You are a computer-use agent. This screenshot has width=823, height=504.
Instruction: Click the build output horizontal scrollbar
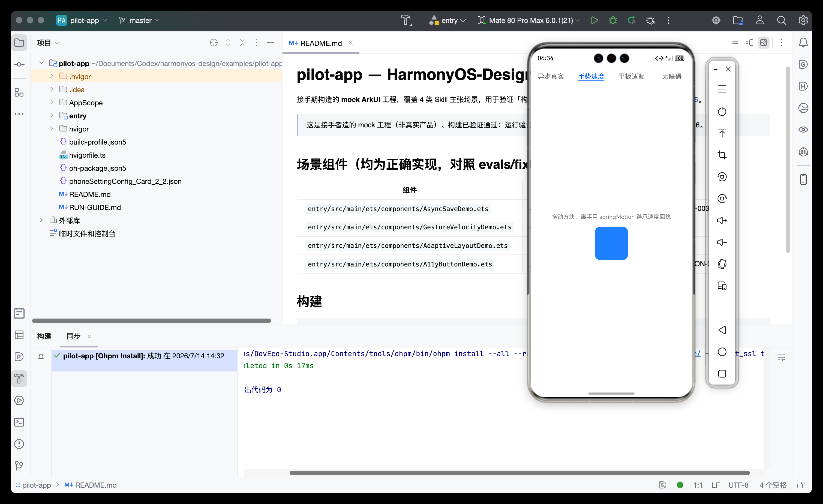(519, 473)
